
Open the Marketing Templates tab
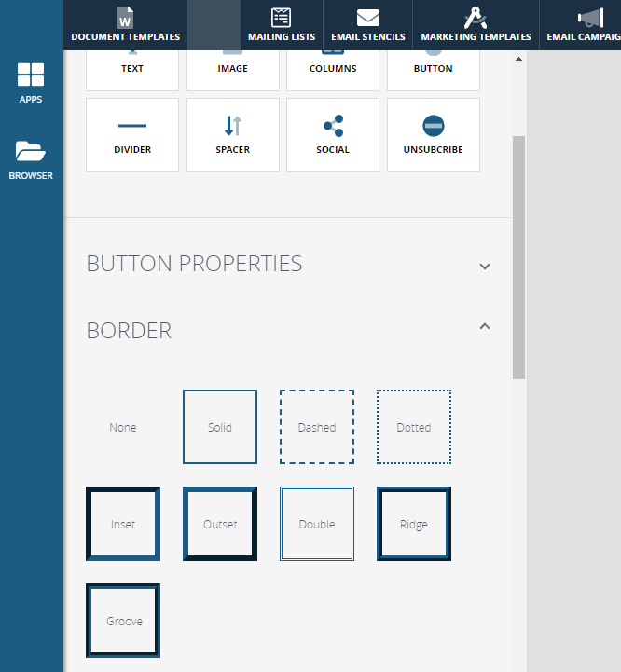click(x=476, y=25)
